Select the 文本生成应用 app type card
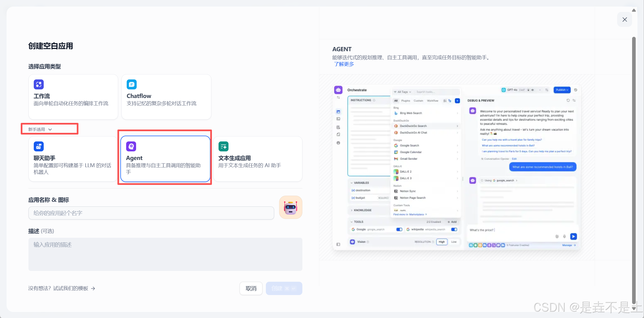The image size is (644, 318). tap(258, 159)
